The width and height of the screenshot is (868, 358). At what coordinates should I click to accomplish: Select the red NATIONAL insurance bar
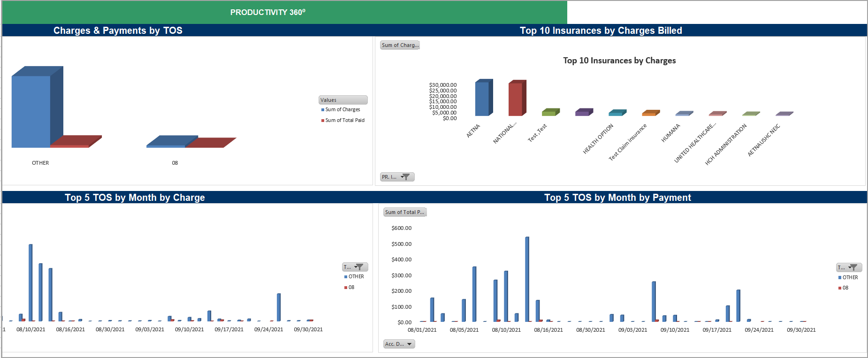click(x=515, y=99)
